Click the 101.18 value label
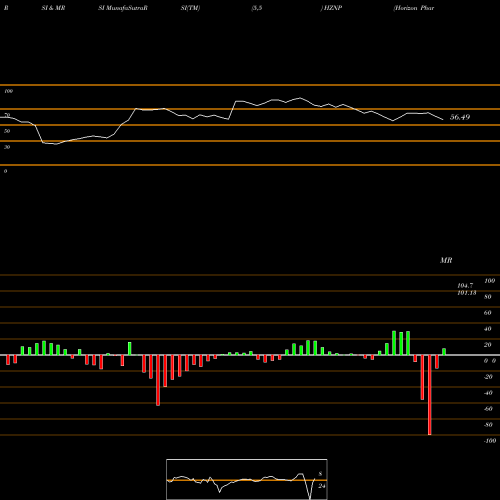The height and width of the screenshot is (500, 500). (x=467, y=293)
